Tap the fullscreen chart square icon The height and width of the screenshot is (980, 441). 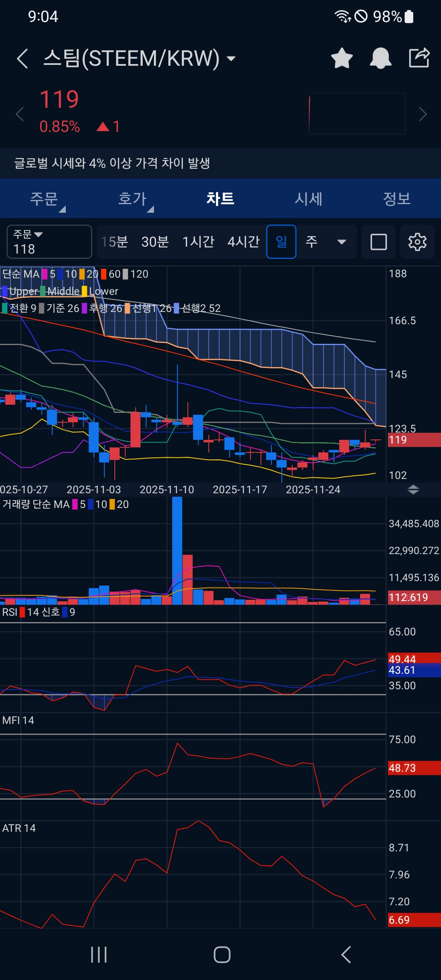click(x=379, y=242)
